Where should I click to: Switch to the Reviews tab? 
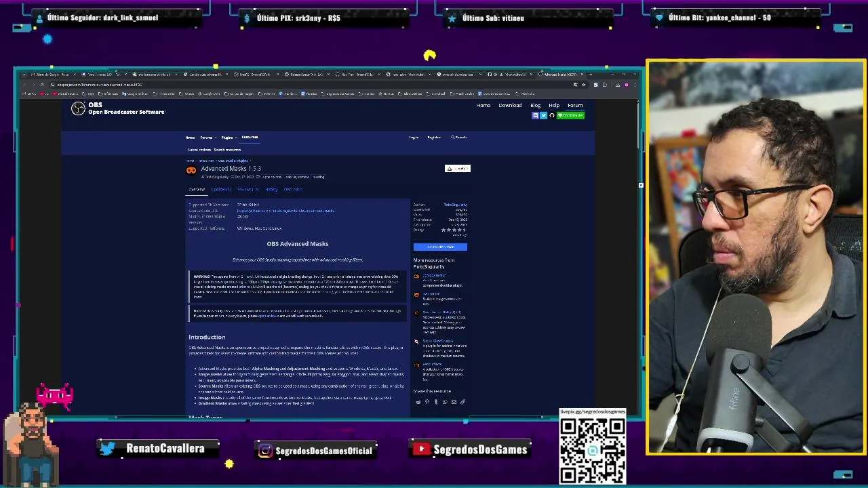point(248,189)
